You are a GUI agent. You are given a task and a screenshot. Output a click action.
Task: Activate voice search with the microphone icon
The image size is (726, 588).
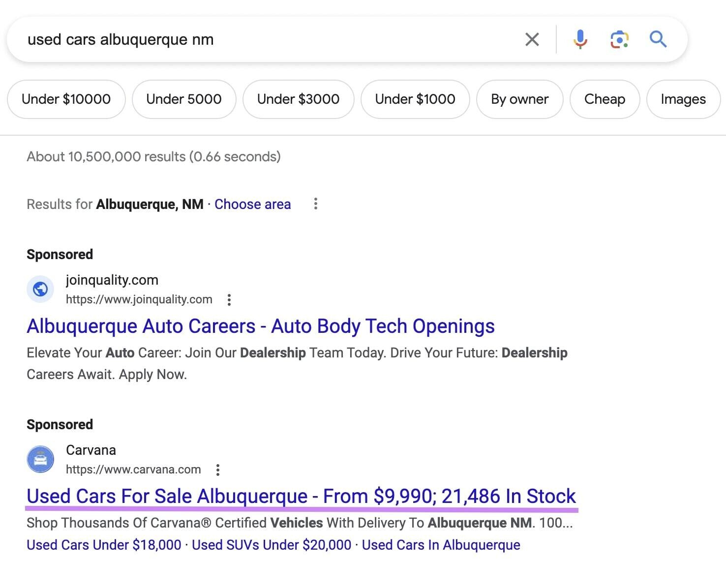tap(580, 39)
